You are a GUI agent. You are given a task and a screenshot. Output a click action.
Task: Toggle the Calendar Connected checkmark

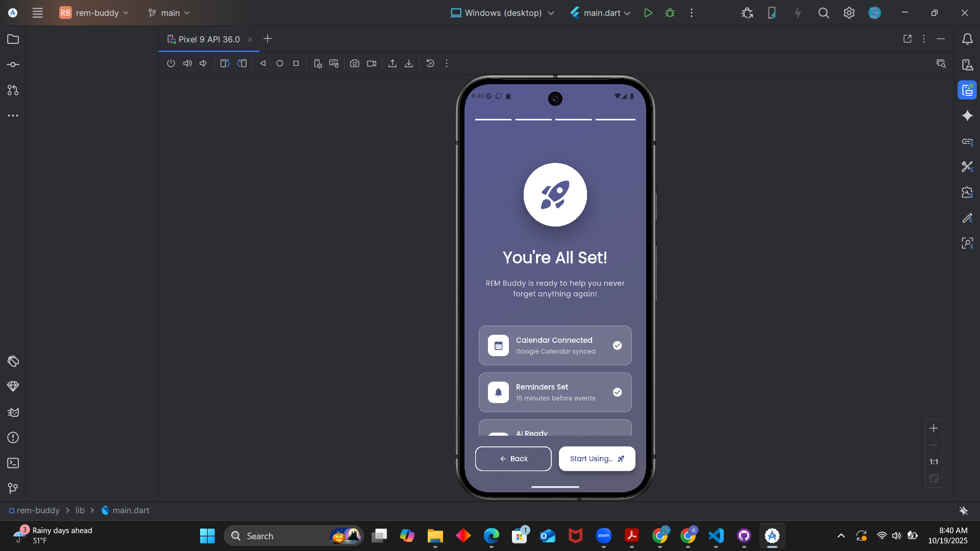[x=617, y=345]
